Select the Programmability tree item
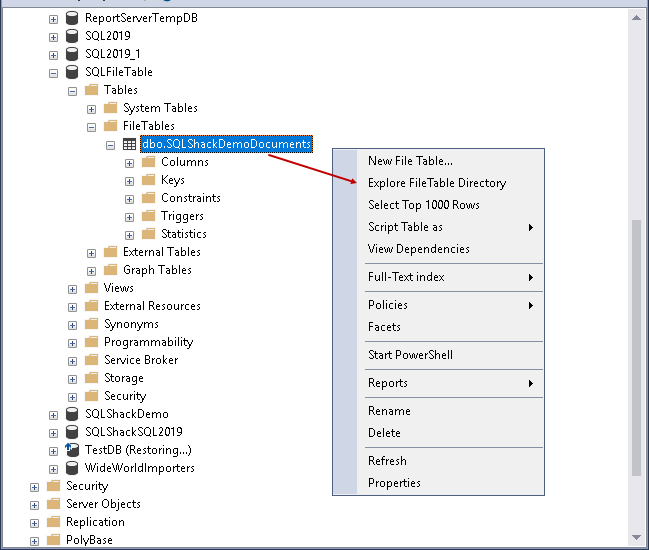Screen dimensions: 649x550 [x=148, y=342]
